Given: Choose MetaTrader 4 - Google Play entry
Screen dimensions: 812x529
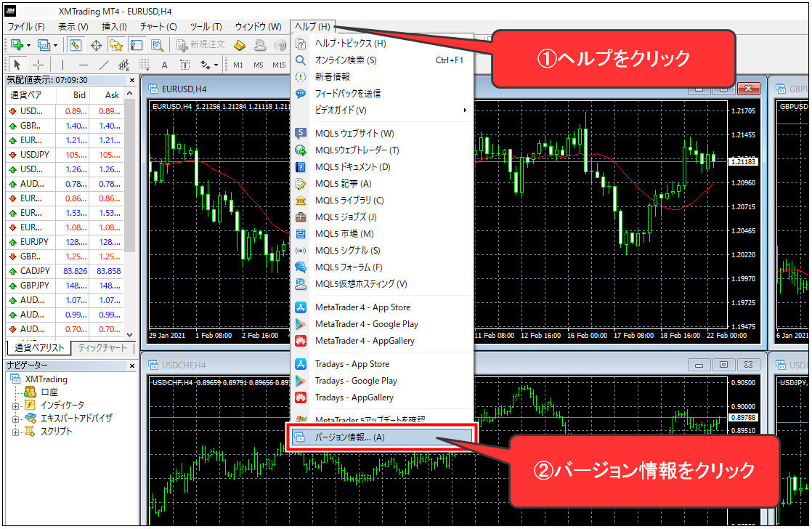Looking at the screenshot, I should click(x=382, y=324).
